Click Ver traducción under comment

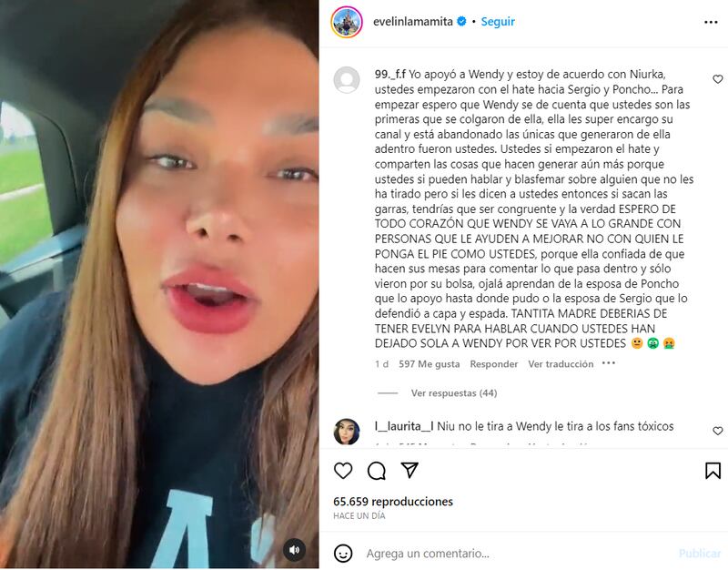[x=561, y=364]
